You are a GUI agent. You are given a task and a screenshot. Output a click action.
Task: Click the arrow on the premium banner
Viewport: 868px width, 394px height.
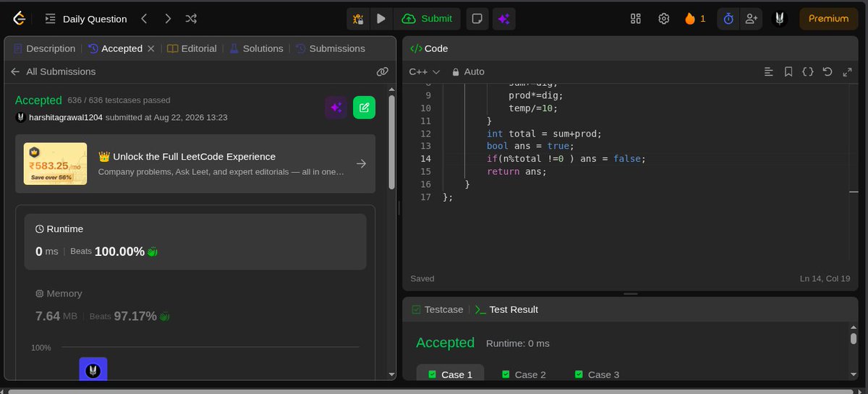click(x=362, y=164)
